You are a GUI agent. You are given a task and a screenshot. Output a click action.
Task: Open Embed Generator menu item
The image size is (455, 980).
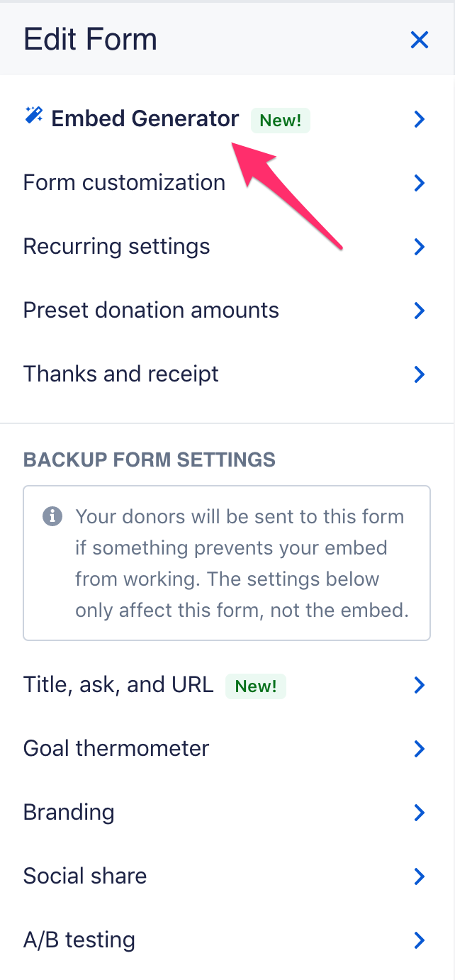point(227,119)
